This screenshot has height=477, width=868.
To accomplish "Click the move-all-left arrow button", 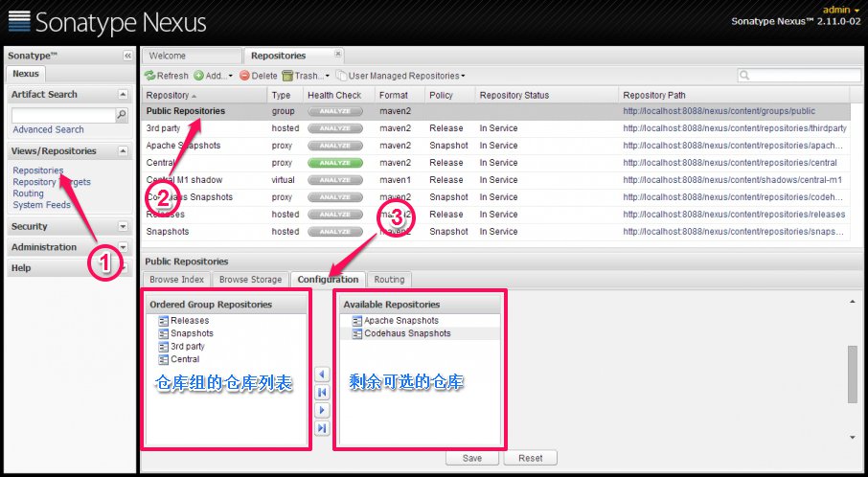I will click(322, 393).
